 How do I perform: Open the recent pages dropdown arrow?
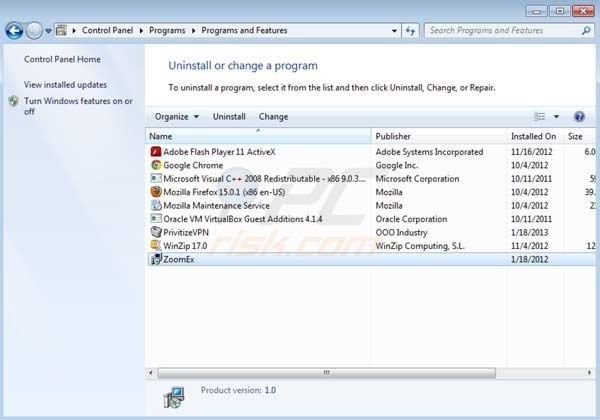(48, 31)
